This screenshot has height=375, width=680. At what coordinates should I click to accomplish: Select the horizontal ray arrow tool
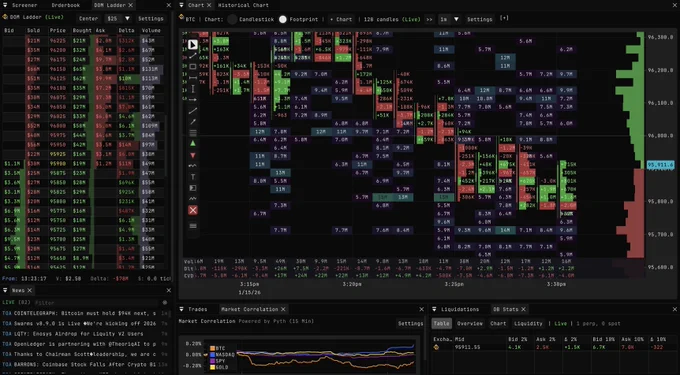[x=193, y=100]
